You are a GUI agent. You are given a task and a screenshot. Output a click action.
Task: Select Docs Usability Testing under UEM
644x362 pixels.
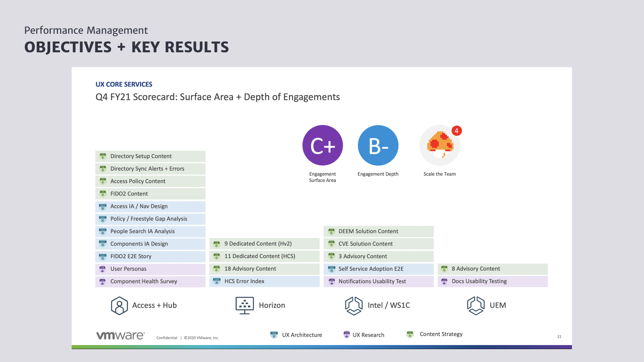point(492,282)
